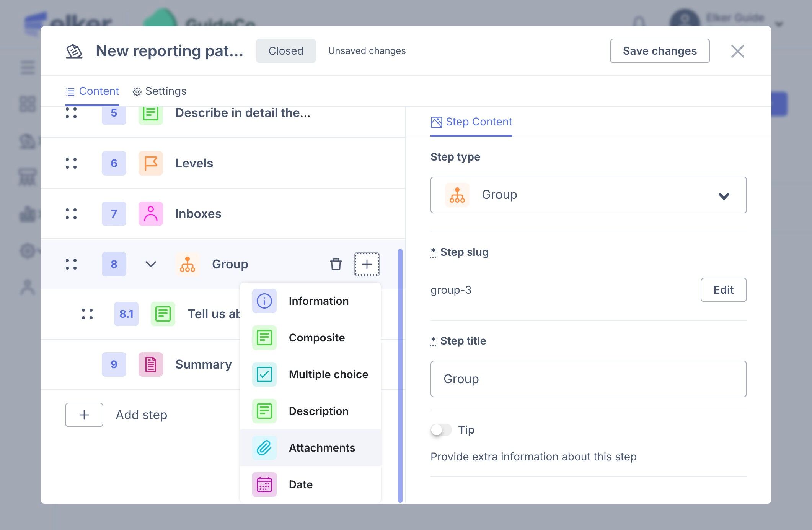Click the Levels flag icon

pos(151,163)
